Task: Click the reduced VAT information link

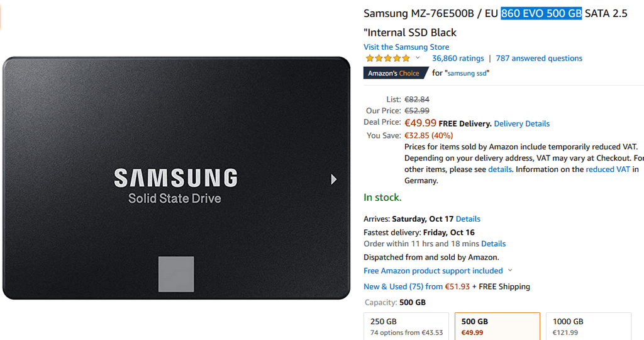Action: tap(608, 169)
